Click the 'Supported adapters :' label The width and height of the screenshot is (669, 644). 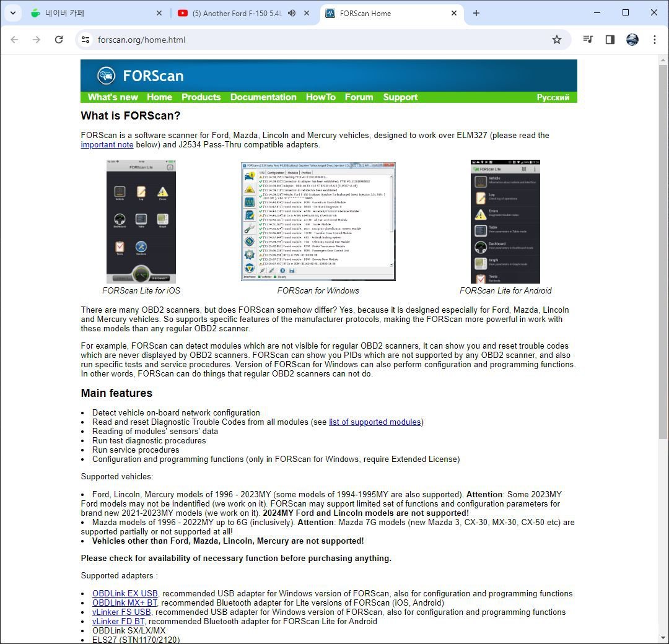pyautogui.click(x=120, y=575)
